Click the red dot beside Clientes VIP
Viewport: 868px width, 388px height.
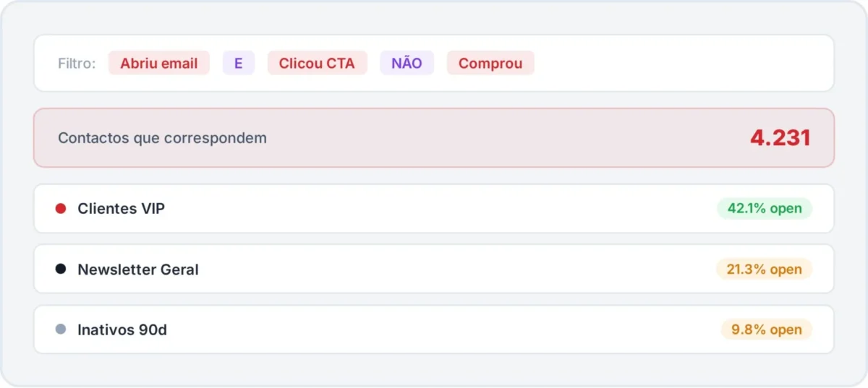click(x=61, y=209)
